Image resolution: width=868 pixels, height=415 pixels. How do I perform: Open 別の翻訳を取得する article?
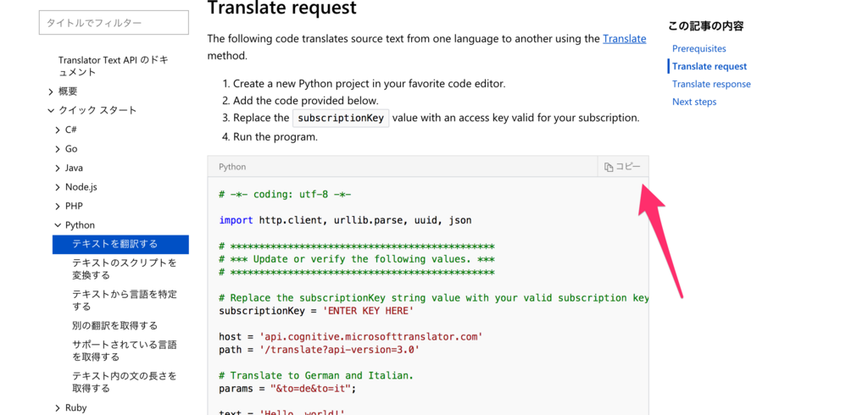114,325
